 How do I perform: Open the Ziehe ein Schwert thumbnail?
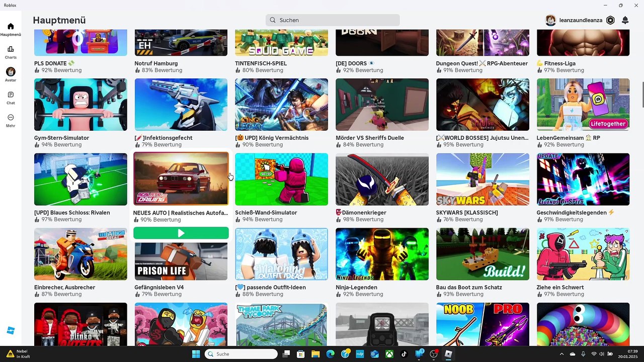583,254
